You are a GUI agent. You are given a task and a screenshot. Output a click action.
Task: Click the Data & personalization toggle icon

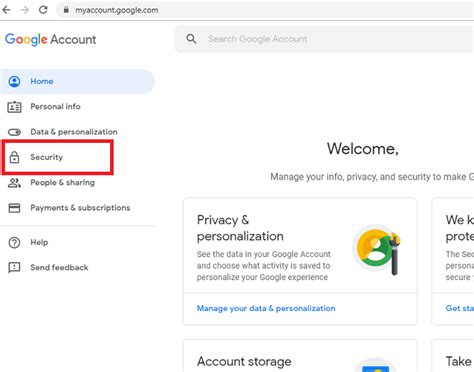(x=14, y=132)
